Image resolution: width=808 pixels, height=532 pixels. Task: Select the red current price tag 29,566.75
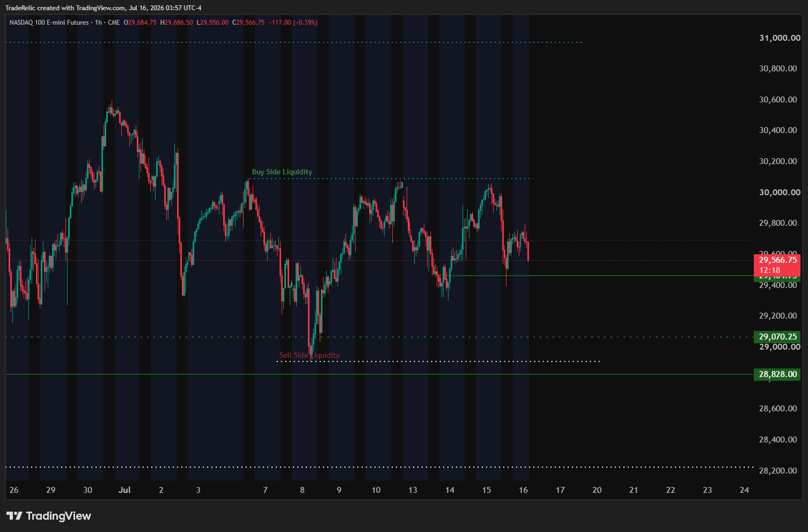coord(777,260)
